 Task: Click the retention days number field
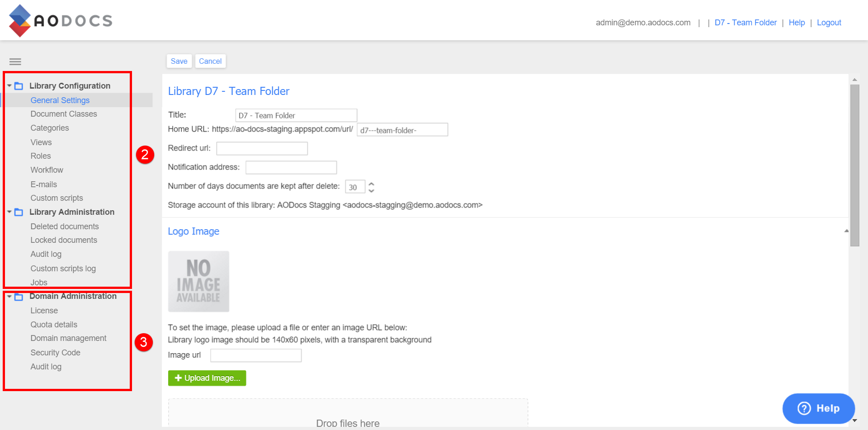(x=355, y=187)
